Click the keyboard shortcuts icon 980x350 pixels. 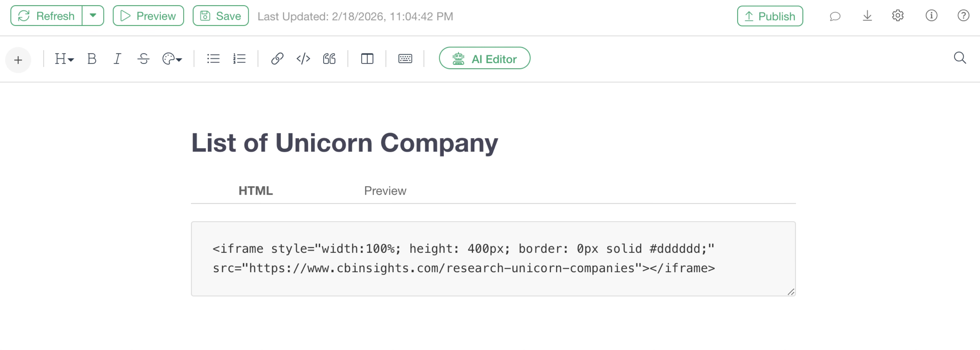coord(405,59)
